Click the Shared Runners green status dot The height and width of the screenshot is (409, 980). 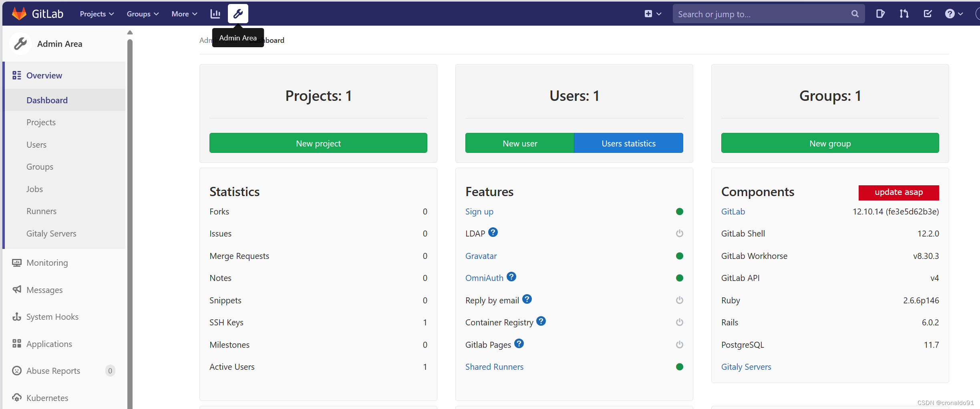(680, 367)
